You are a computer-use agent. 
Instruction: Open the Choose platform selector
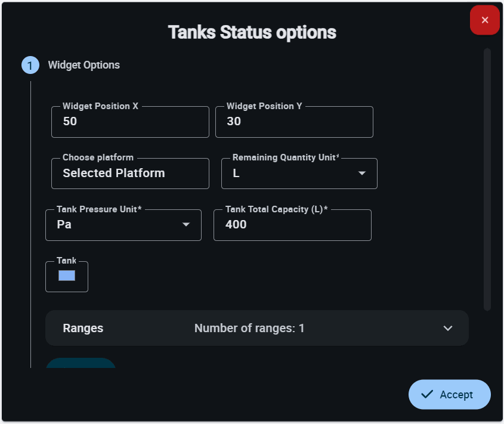[130, 174]
